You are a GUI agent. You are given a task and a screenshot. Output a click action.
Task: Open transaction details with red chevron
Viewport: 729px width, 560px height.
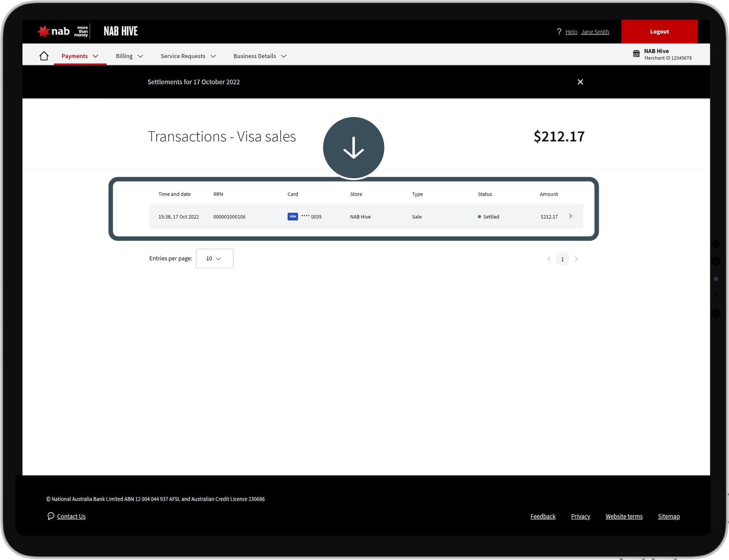tap(570, 216)
